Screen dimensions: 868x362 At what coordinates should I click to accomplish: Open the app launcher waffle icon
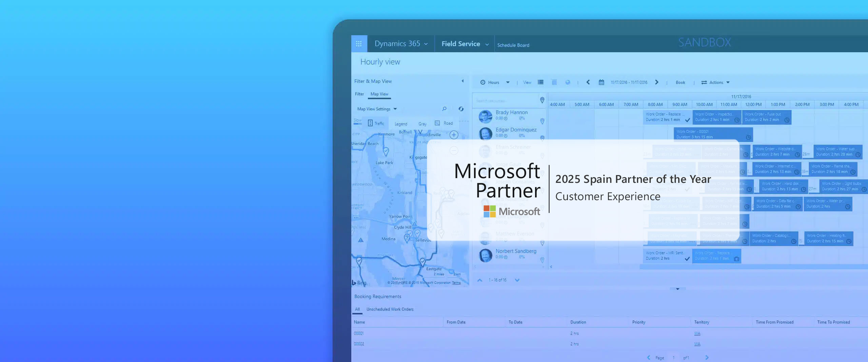[359, 44]
